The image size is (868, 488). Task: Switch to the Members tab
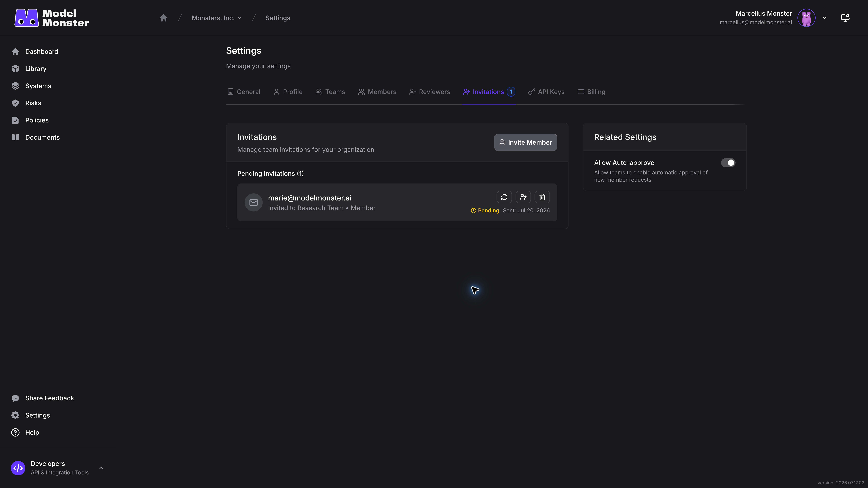[377, 92]
